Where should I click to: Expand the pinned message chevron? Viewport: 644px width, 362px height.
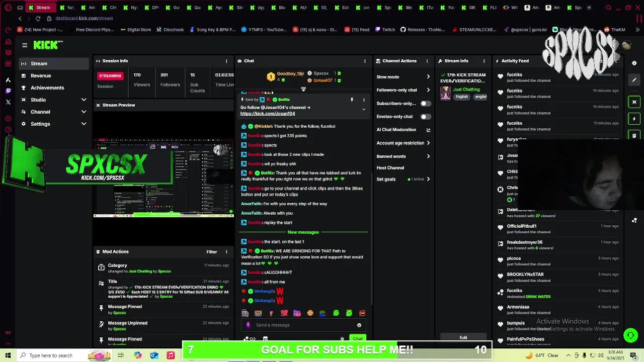pyautogui.click(x=364, y=109)
